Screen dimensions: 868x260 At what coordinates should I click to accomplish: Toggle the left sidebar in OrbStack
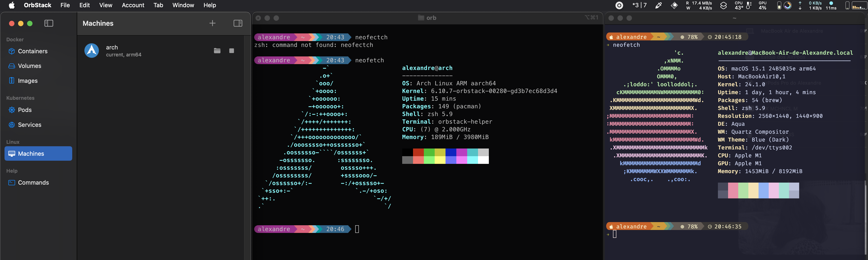click(x=49, y=23)
